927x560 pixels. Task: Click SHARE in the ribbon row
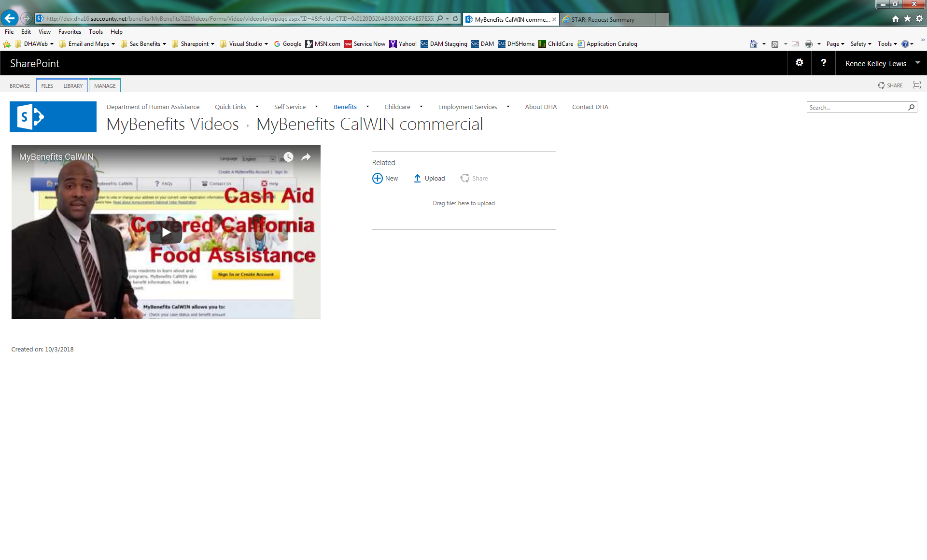[890, 85]
